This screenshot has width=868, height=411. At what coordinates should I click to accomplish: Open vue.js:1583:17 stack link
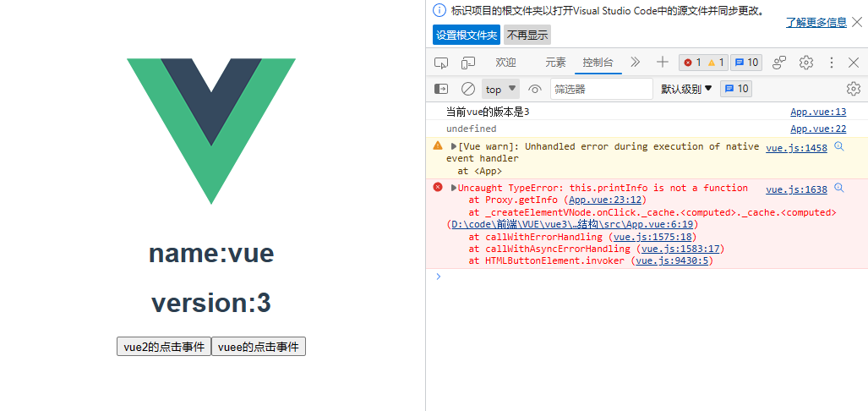pyautogui.click(x=680, y=249)
